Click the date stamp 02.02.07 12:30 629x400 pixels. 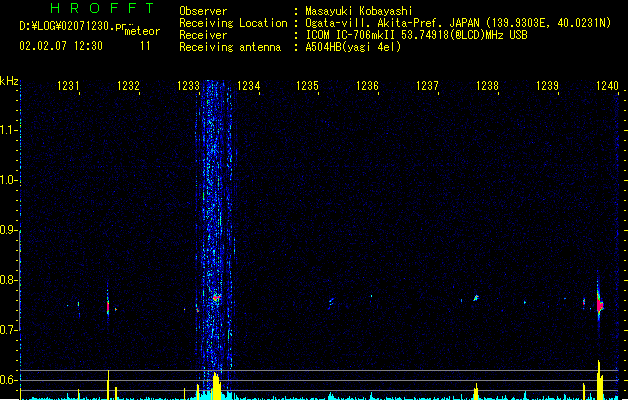[61, 46]
